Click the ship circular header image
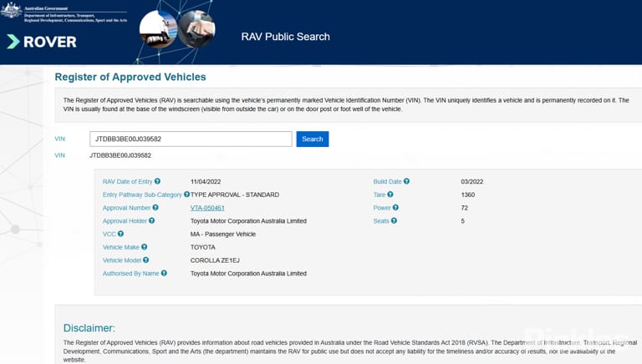 (x=159, y=29)
